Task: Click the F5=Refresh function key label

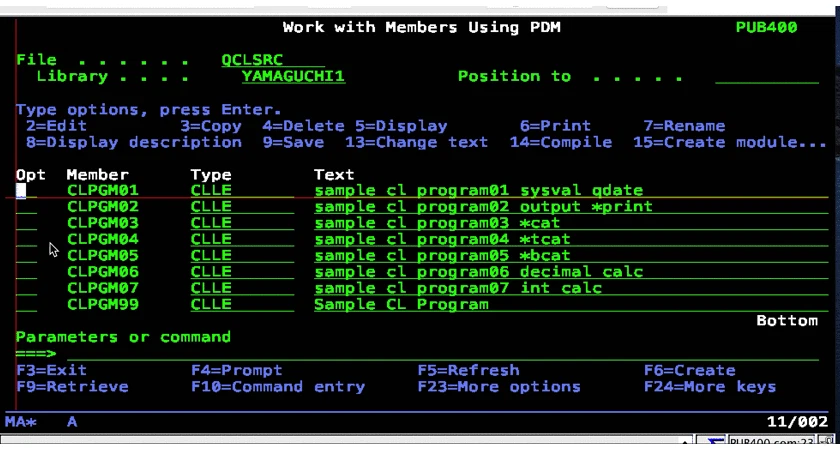Action: [468, 370]
